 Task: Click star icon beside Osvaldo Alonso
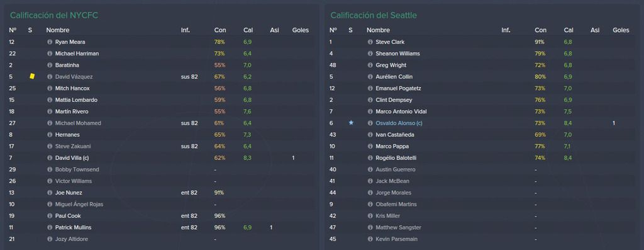351,123
